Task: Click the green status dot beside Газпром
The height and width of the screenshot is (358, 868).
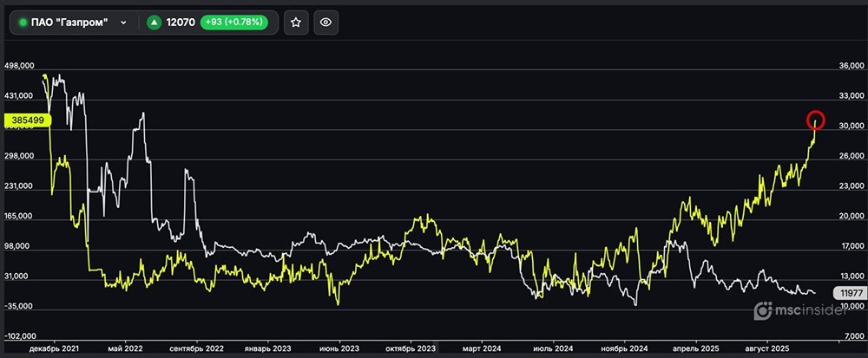Action: (23, 23)
